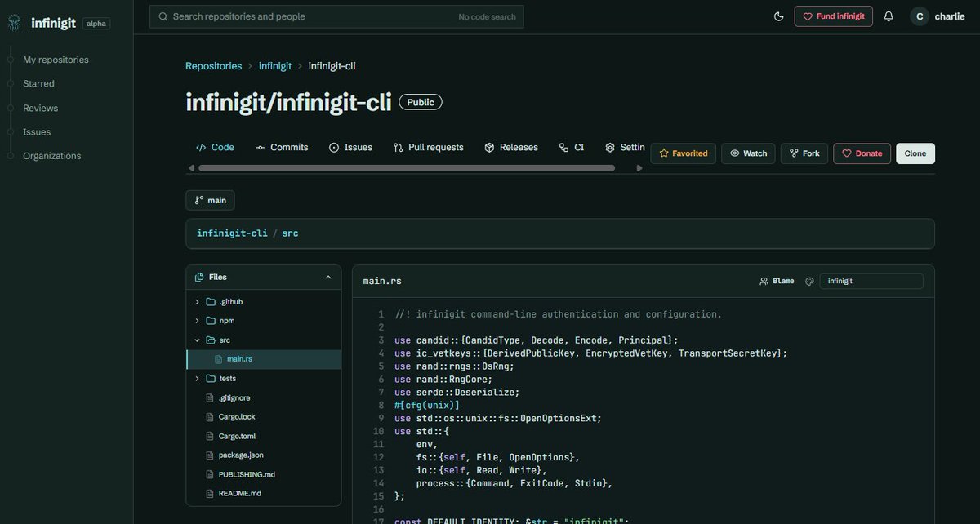Toggle the Favorited star button

pos(684,153)
